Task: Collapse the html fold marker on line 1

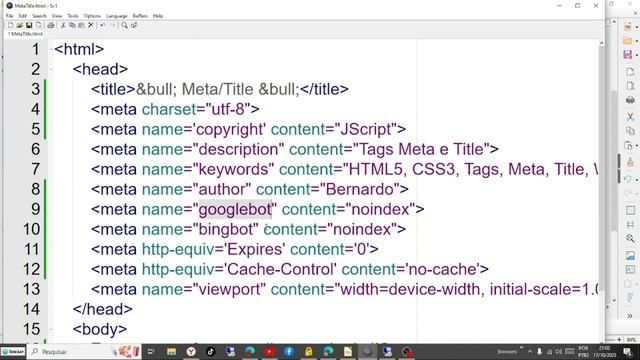Action: (x=51, y=49)
